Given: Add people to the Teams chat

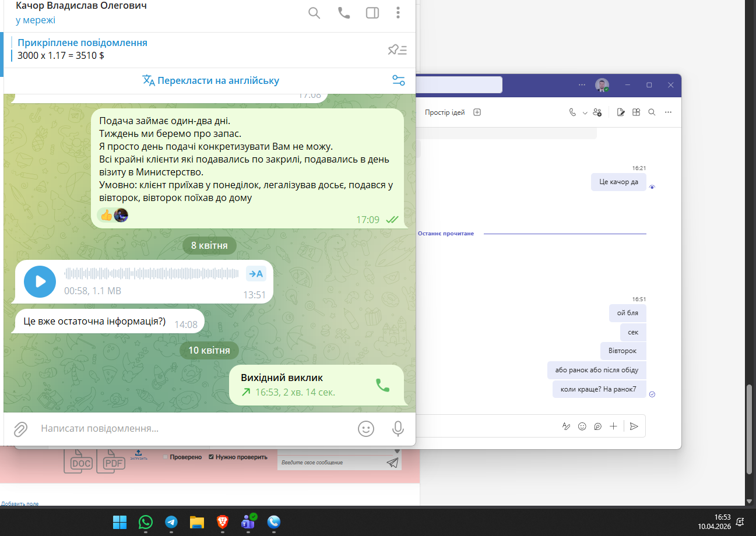Looking at the screenshot, I should click(597, 112).
